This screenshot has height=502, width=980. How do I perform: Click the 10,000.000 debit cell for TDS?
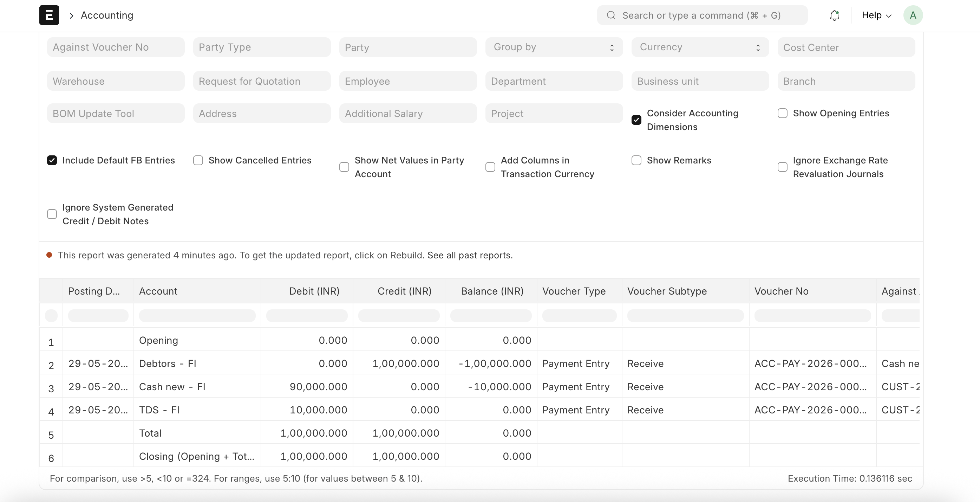pyautogui.click(x=307, y=410)
